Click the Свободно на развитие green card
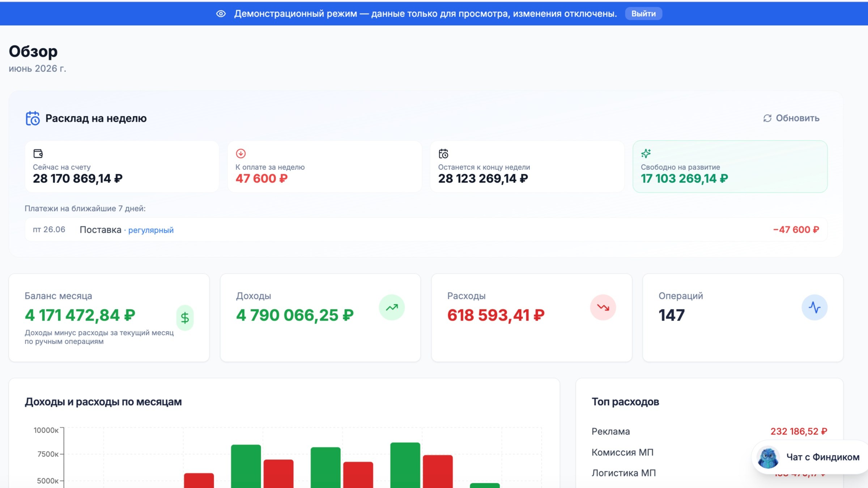The height and width of the screenshot is (488, 868). [x=730, y=167]
